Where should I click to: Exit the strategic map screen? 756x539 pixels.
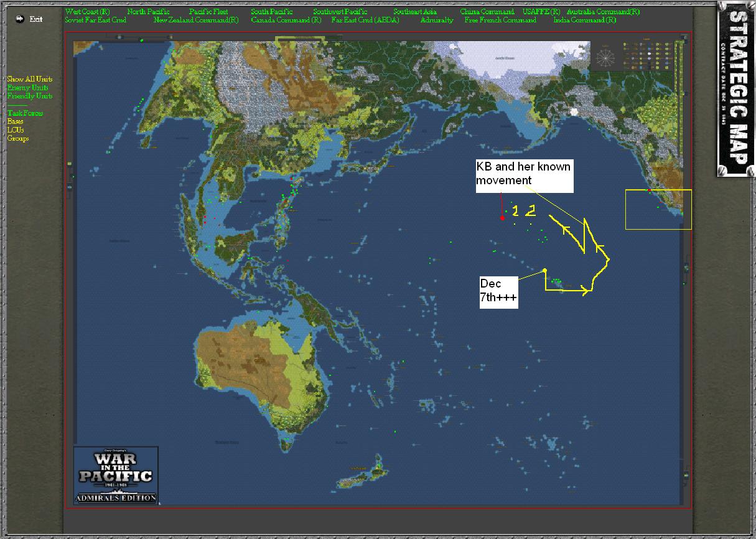[36, 19]
